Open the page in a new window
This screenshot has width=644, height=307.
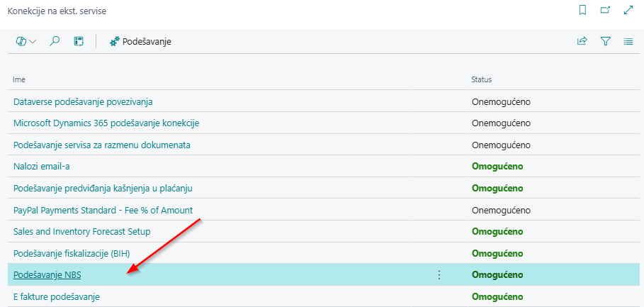pos(605,11)
